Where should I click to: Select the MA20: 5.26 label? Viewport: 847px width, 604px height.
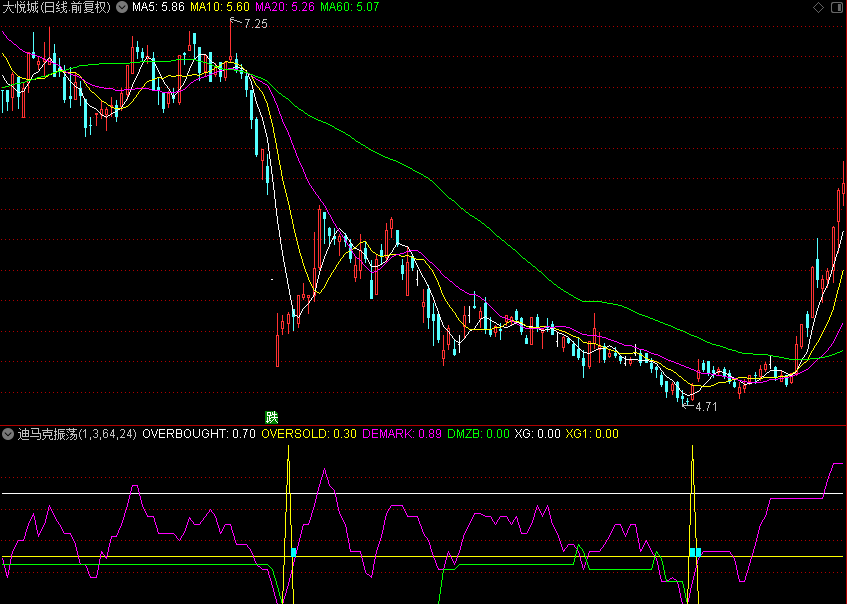tap(285, 7)
